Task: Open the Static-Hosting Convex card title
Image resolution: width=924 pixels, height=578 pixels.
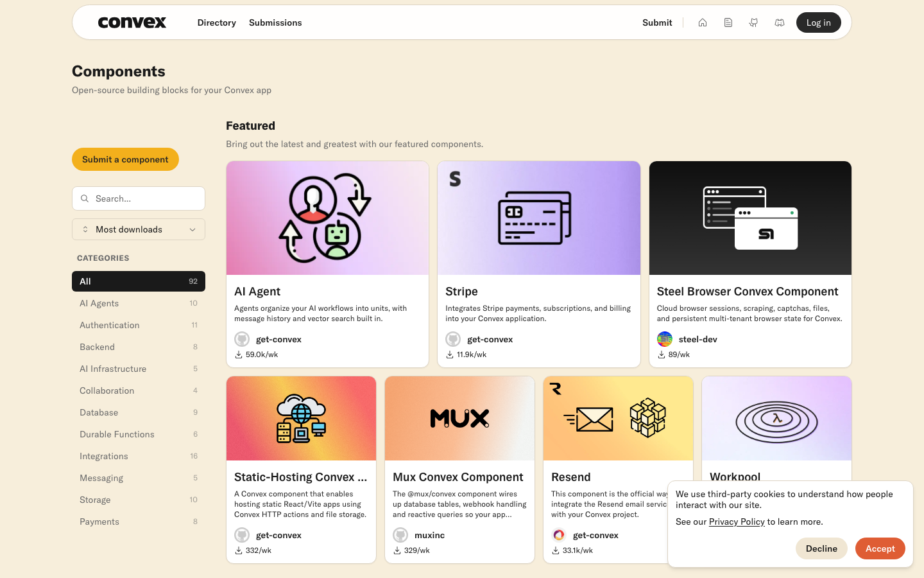Action: pyautogui.click(x=301, y=477)
